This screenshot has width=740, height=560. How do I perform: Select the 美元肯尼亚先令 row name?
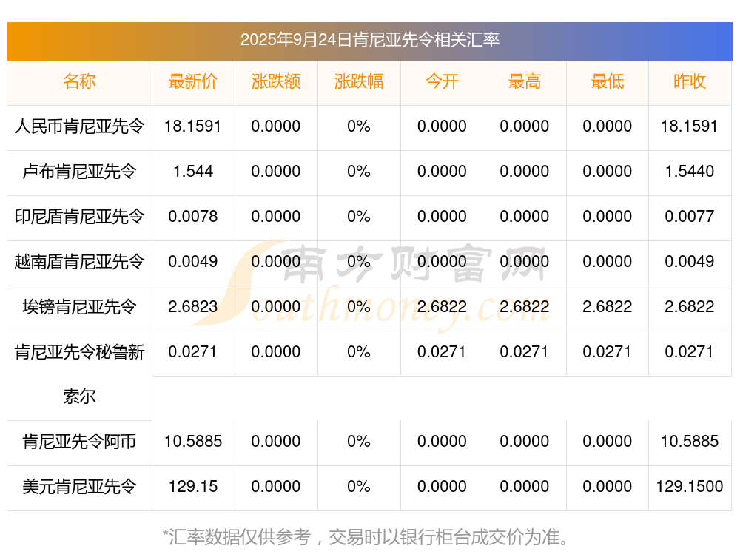79,487
